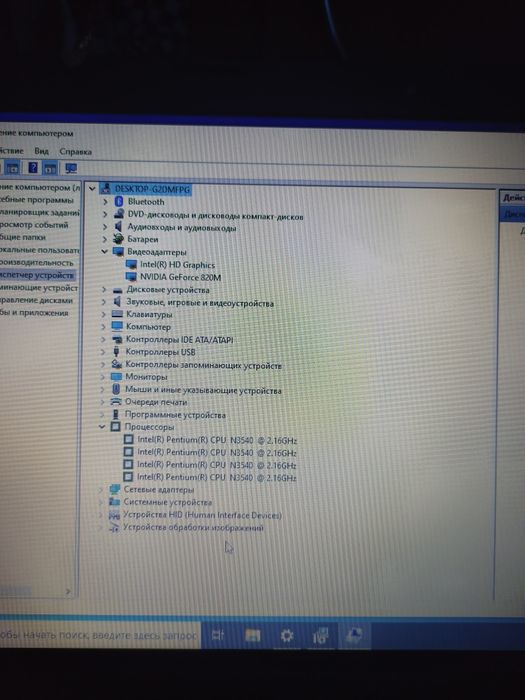Collapse the Видеоадаптеры category
Screen dimensions: 525x700
[104, 252]
